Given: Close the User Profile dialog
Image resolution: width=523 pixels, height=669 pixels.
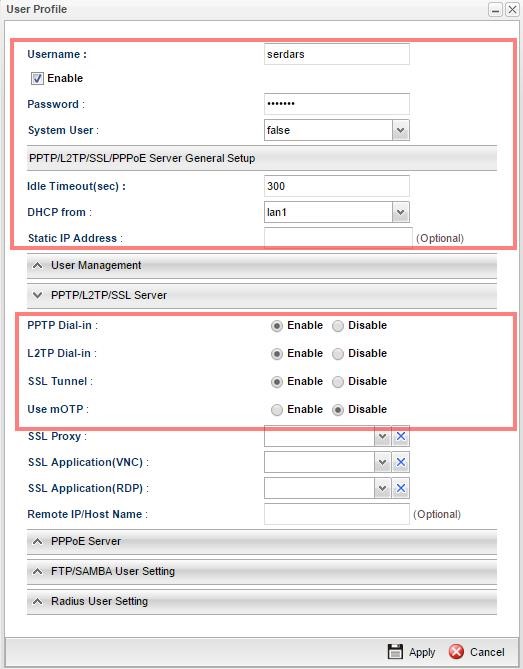Looking at the screenshot, I should pyautogui.click(x=512, y=9).
